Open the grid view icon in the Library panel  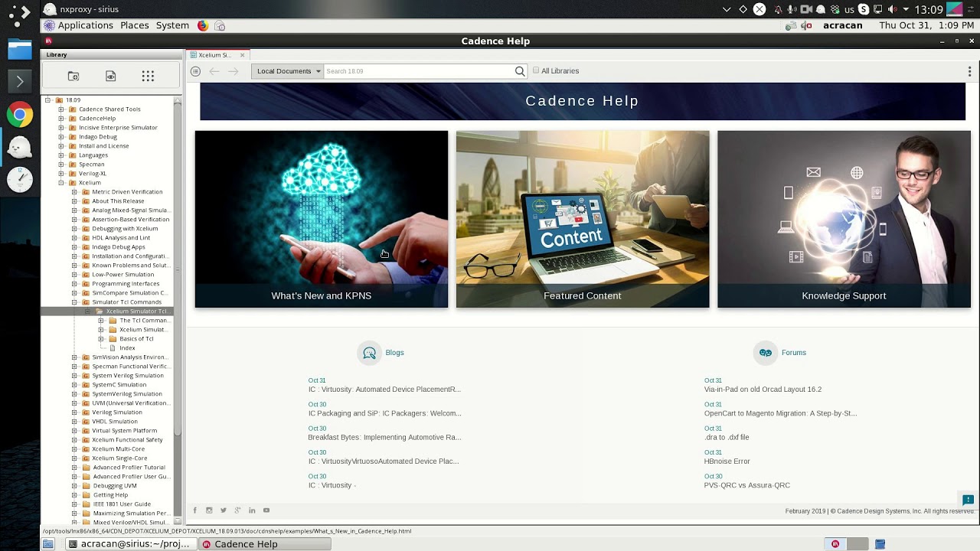[148, 76]
